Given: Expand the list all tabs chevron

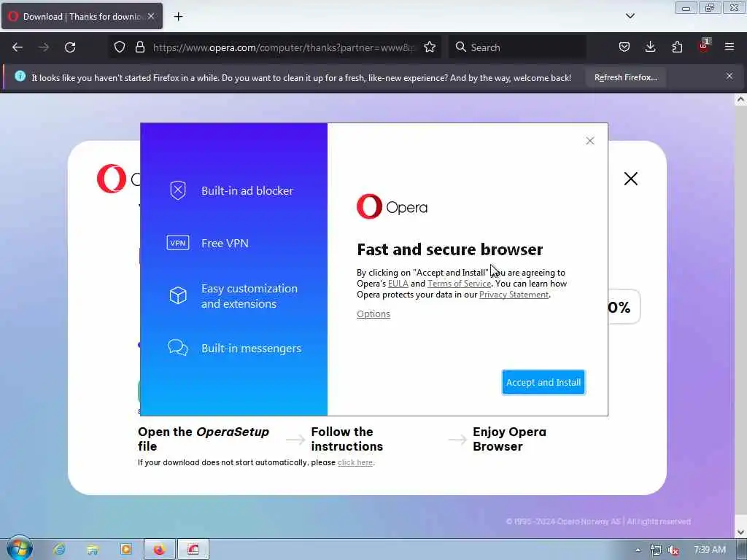Looking at the screenshot, I should pyautogui.click(x=630, y=16).
